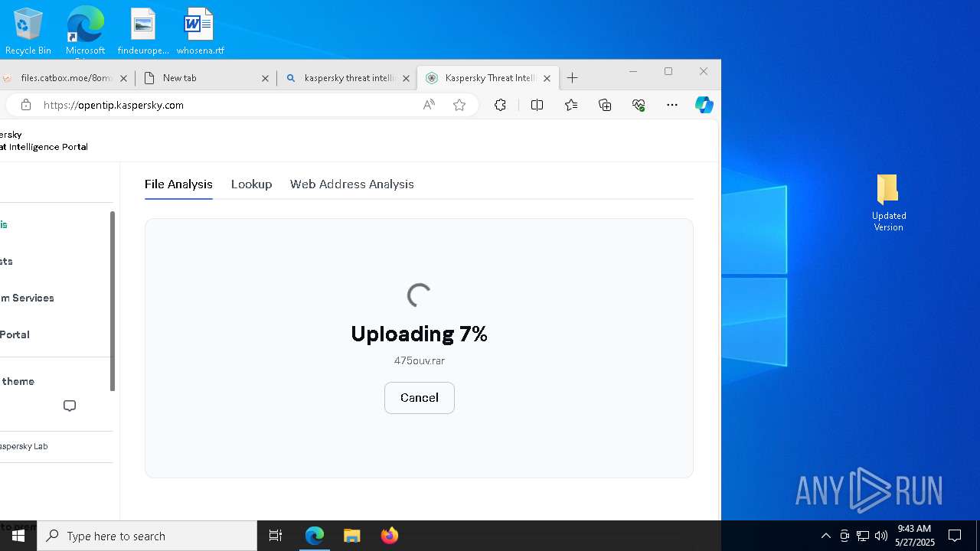Screen dimensions: 980x551
Task: Open the notification center icon
Action: (955, 536)
